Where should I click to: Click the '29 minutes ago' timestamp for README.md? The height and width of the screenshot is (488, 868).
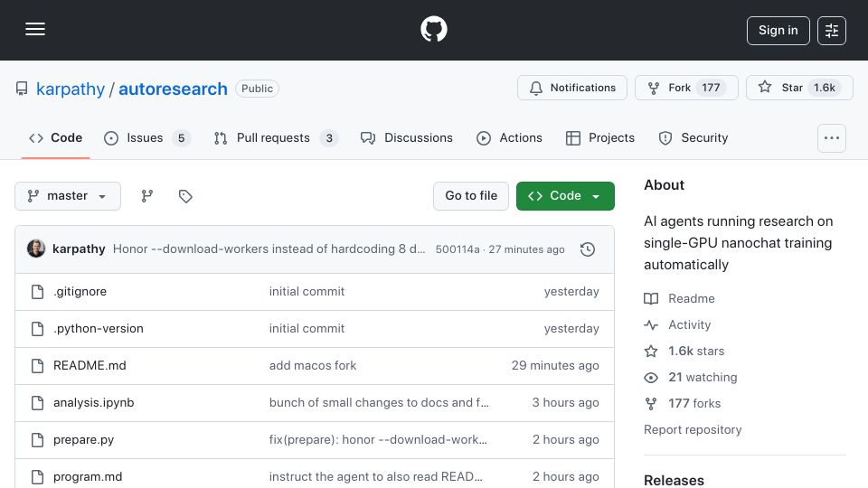[554, 366]
